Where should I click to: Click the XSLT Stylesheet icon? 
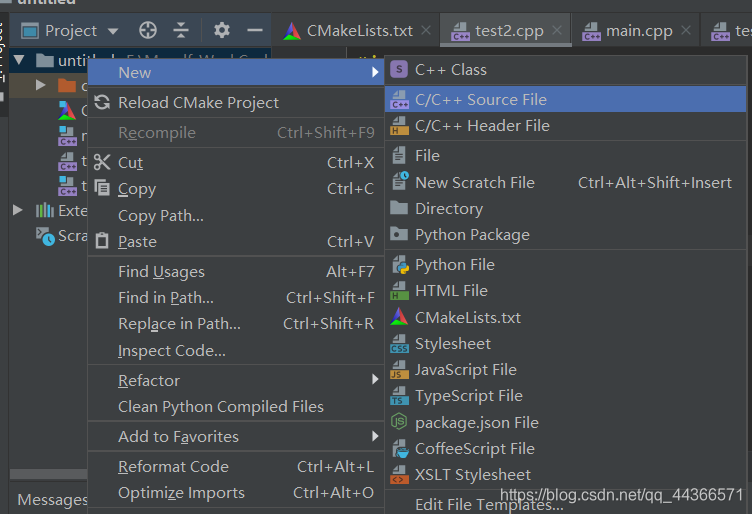coord(400,475)
